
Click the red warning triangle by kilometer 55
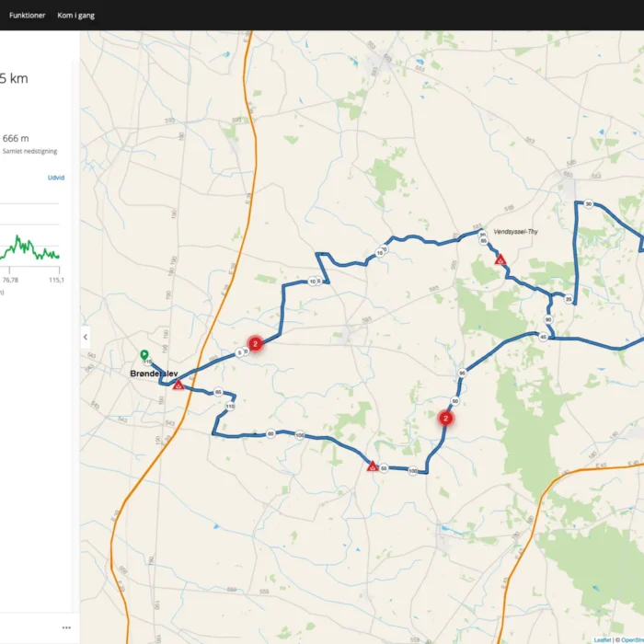point(373,466)
